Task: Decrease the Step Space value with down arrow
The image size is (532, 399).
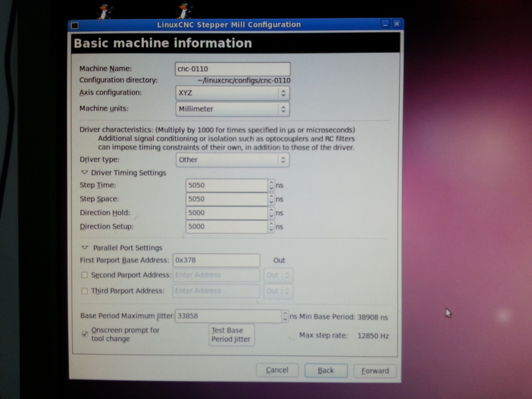Action: tap(271, 202)
